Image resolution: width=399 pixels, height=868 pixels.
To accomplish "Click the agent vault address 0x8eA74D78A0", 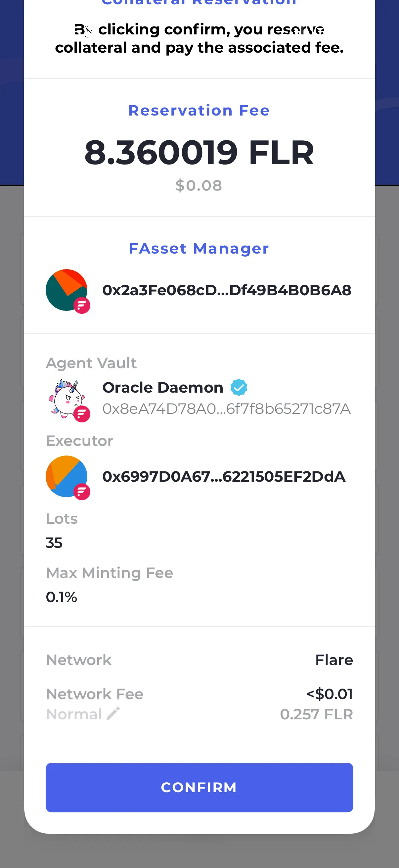I will [226, 409].
